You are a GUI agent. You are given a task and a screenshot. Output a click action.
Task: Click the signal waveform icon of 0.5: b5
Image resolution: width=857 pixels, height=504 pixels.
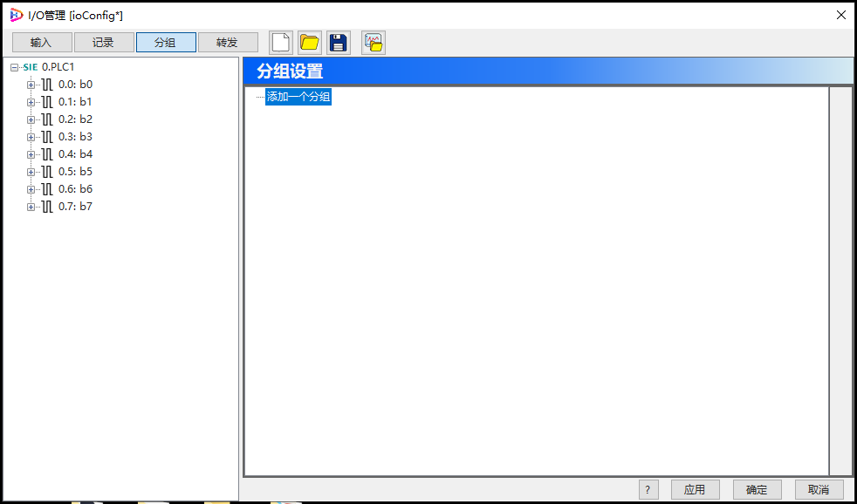coord(47,172)
